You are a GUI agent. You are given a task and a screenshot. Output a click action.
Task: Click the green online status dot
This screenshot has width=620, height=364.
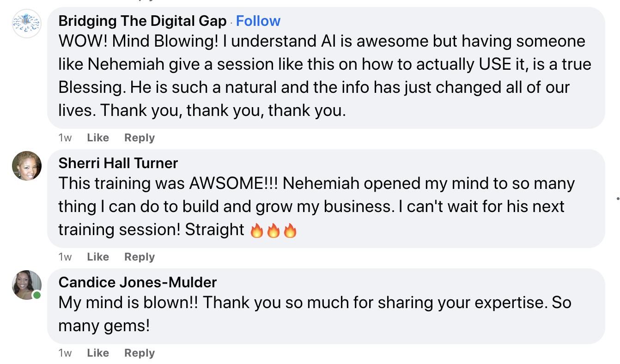point(37,295)
